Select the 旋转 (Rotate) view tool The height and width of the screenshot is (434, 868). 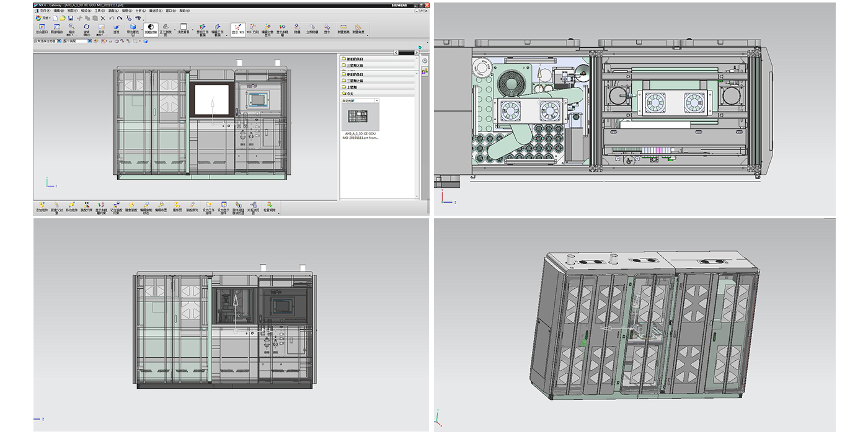tap(86, 28)
